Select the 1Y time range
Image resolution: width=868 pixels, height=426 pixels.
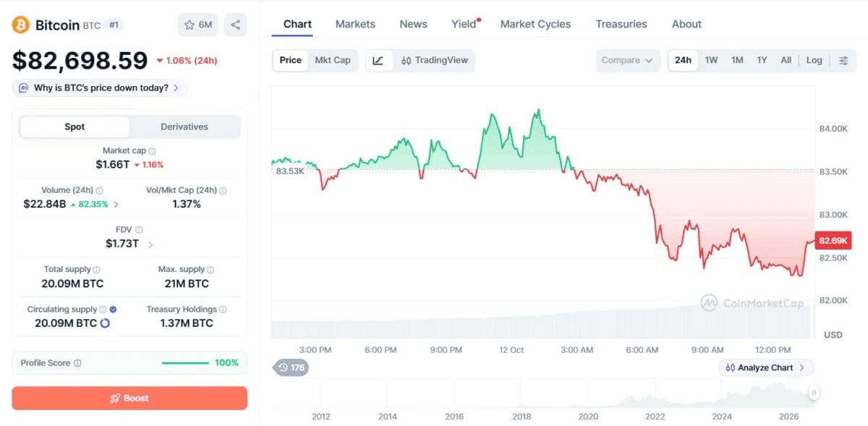click(x=762, y=60)
